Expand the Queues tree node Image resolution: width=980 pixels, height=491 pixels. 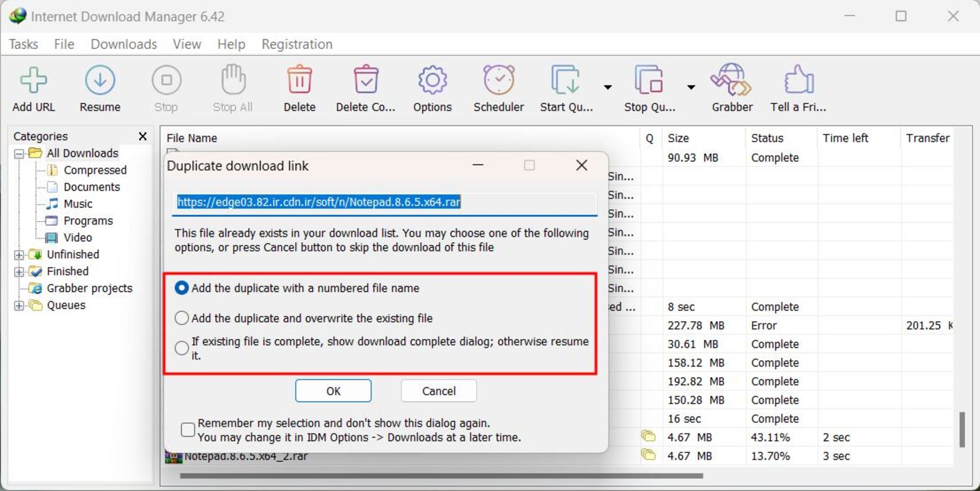coord(19,306)
